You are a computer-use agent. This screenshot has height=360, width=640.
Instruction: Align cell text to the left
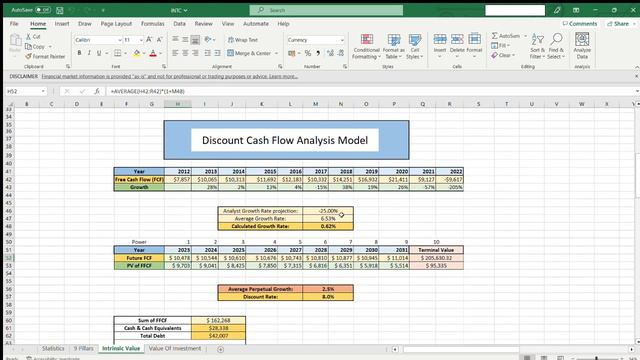[175, 53]
